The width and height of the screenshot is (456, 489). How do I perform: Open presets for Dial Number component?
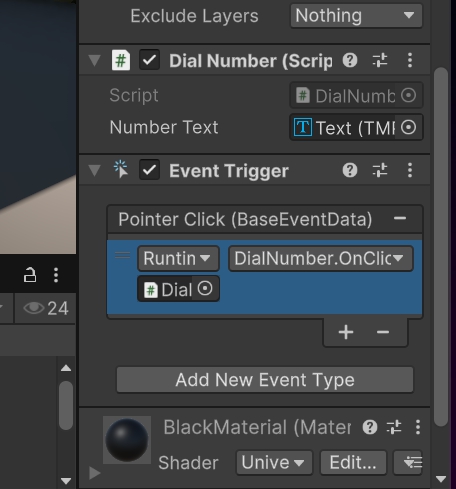380,60
